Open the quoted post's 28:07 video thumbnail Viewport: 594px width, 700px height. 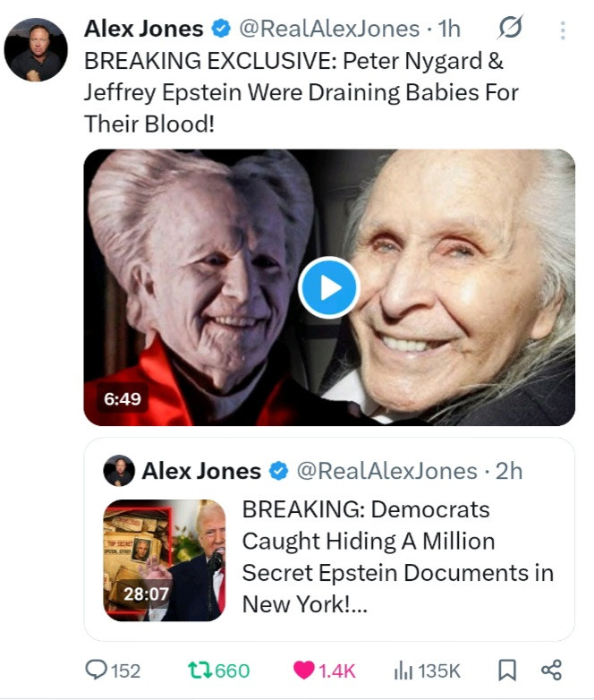click(165, 560)
